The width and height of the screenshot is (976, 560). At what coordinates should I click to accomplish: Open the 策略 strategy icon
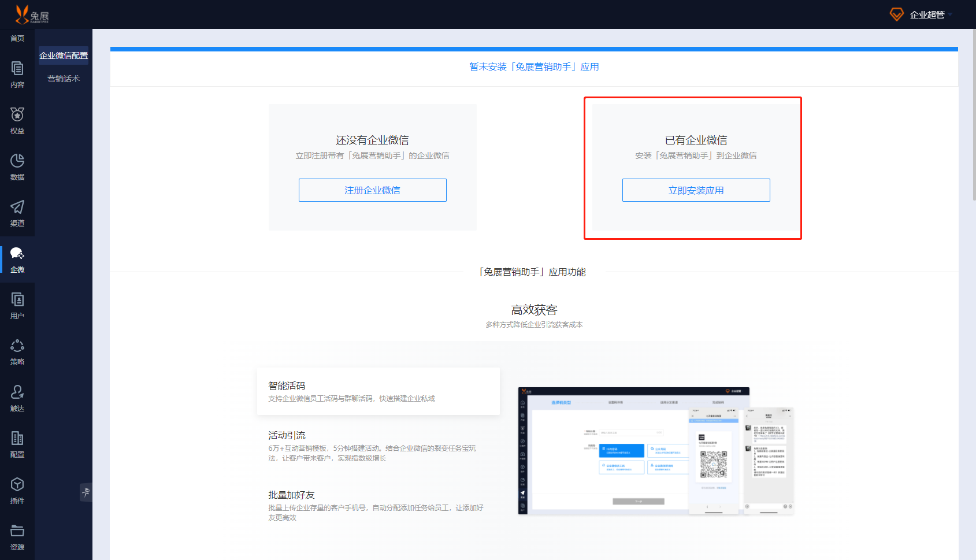point(17,346)
